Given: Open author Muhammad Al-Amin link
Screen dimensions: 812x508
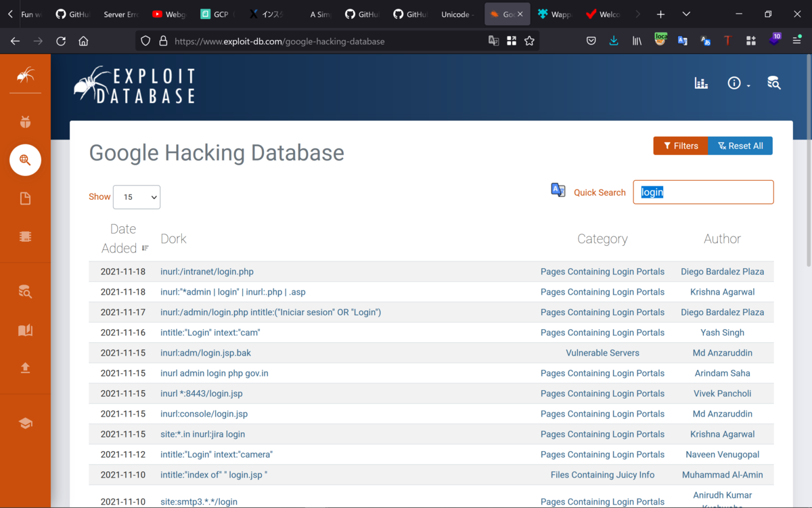Looking at the screenshot, I should point(722,475).
